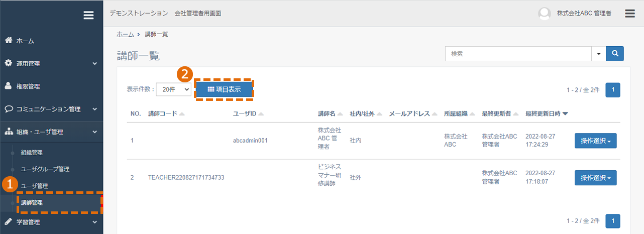Click ビジネスマナー研修講師 name cell

(x=330, y=175)
